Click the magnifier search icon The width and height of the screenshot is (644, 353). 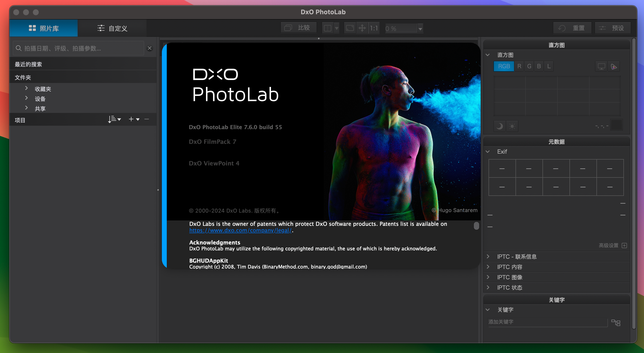pos(18,48)
